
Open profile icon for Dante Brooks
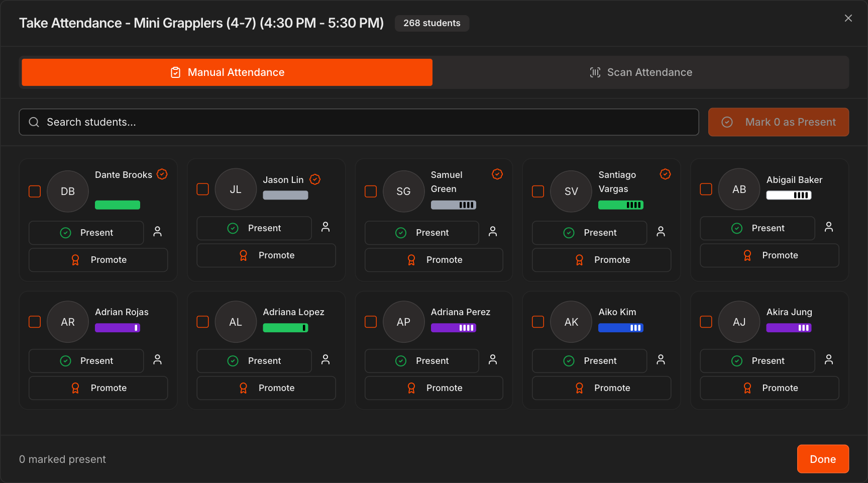158,232
